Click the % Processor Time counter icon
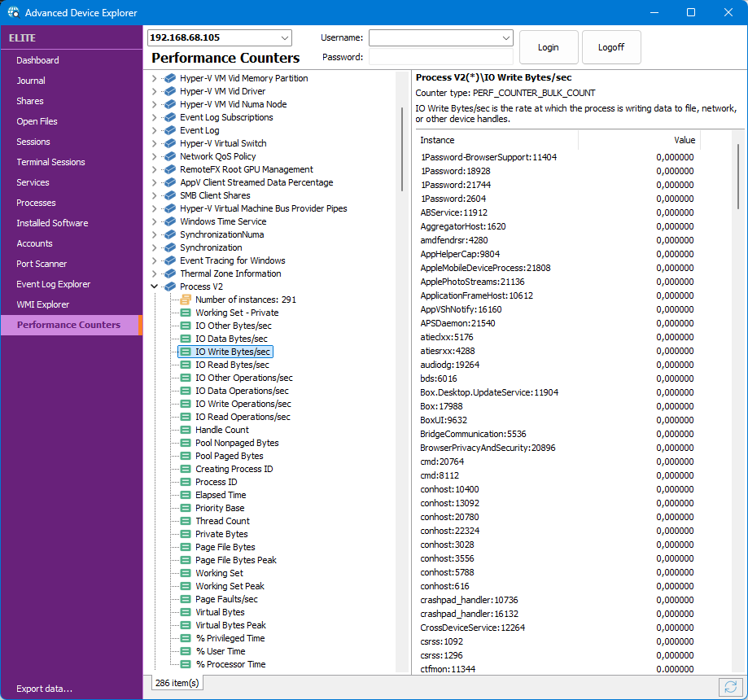The height and width of the screenshot is (700, 748). 186,664
